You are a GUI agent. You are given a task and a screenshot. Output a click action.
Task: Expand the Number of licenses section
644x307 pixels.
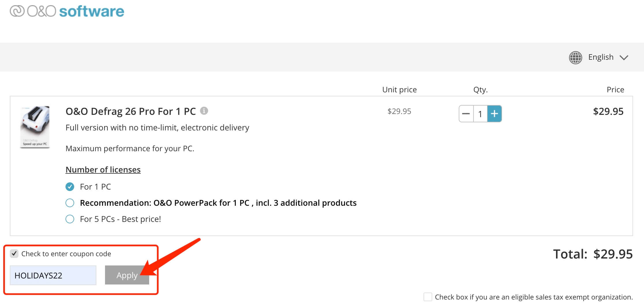(103, 169)
